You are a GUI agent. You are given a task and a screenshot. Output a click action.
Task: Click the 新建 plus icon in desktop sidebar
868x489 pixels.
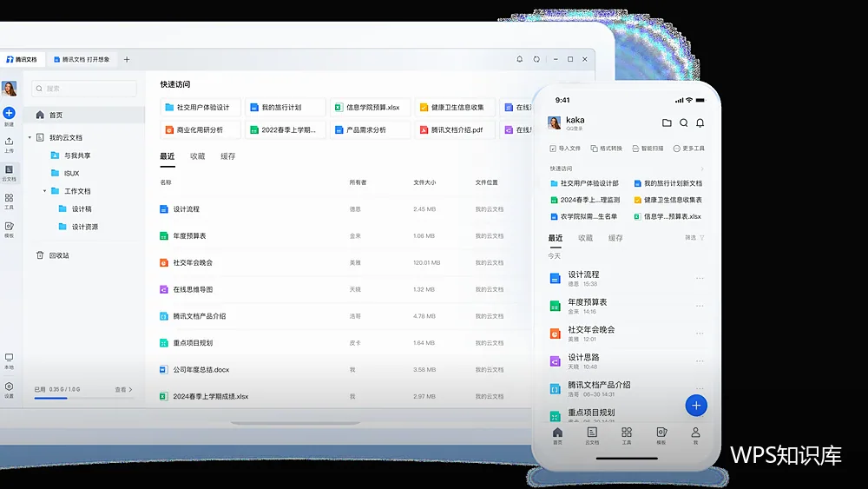click(x=9, y=113)
